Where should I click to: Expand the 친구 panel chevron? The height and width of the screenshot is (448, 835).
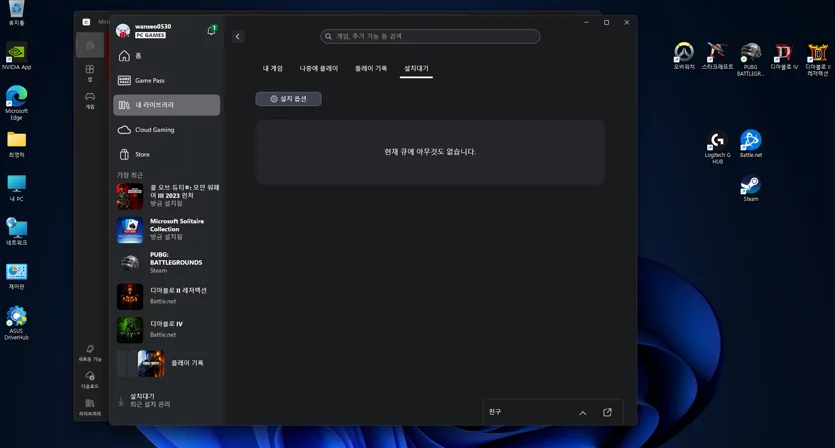[x=583, y=413]
